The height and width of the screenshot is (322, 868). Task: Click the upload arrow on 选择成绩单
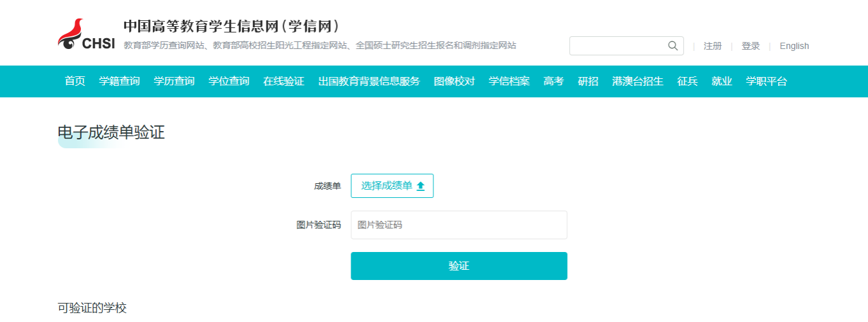click(x=420, y=186)
